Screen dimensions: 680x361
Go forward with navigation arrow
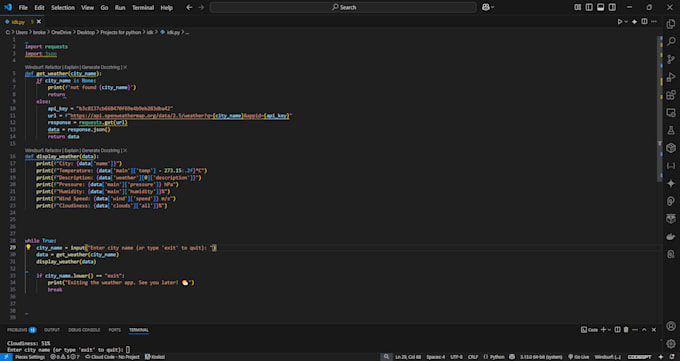tap(201, 7)
